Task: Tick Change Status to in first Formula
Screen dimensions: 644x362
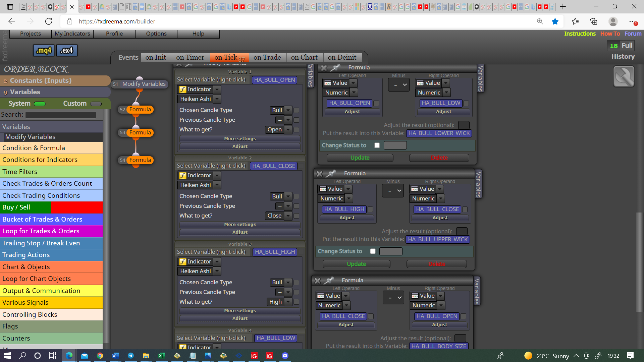Action: [x=377, y=145]
